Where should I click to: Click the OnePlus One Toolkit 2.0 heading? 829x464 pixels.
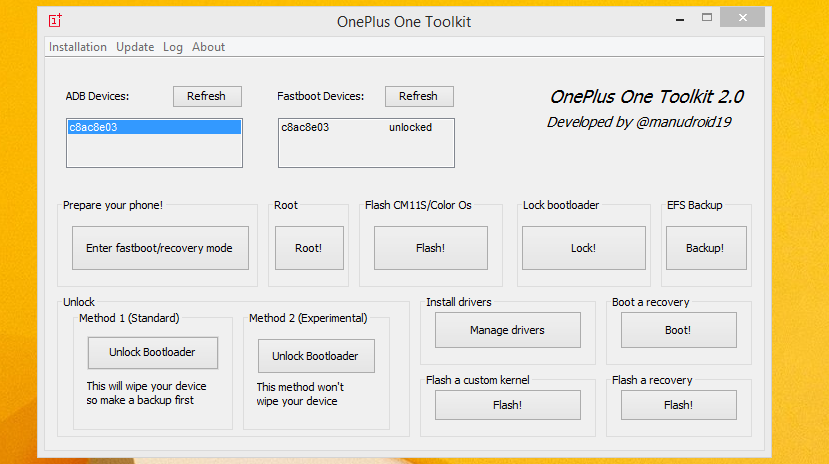click(647, 97)
